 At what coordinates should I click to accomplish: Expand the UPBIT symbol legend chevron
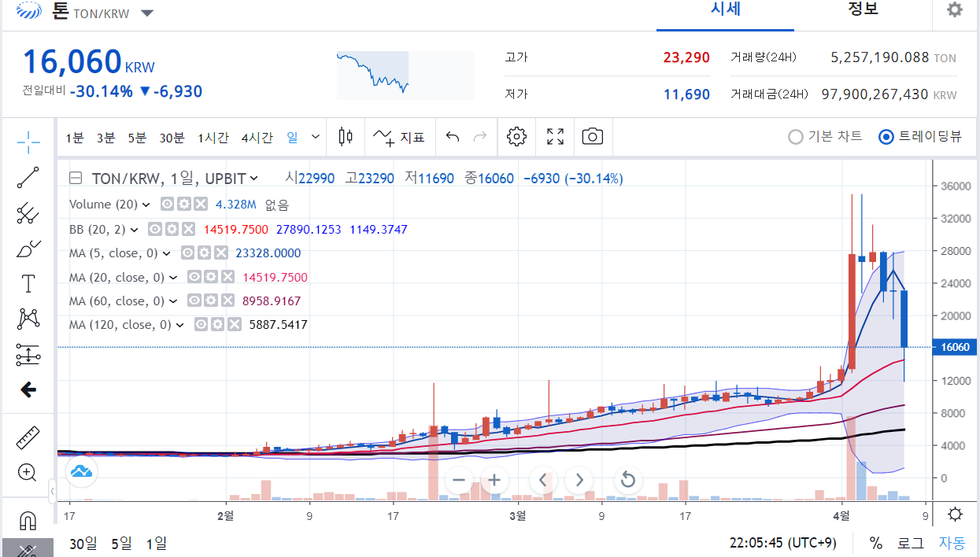tap(254, 179)
